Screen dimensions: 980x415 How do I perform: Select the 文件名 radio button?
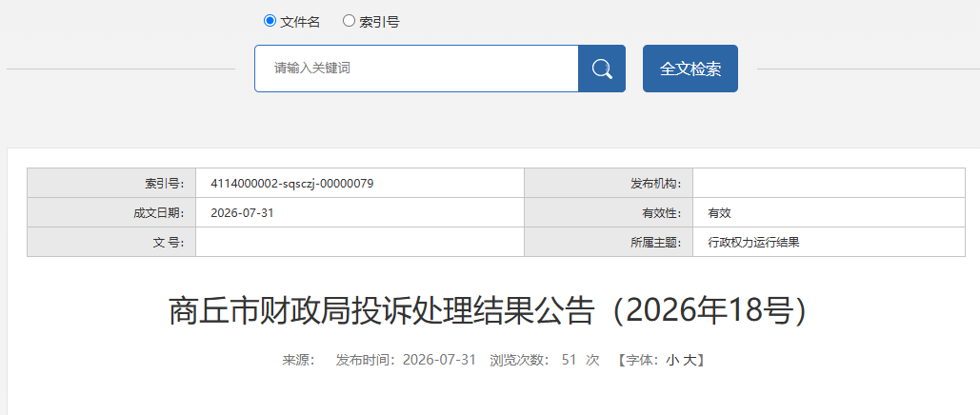pyautogui.click(x=270, y=21)
